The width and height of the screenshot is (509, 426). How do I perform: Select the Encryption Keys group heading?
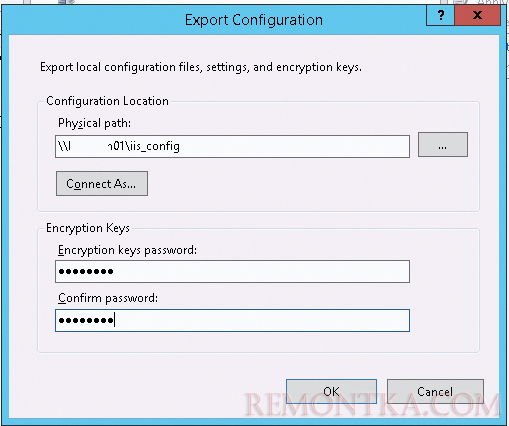(88, 228)
